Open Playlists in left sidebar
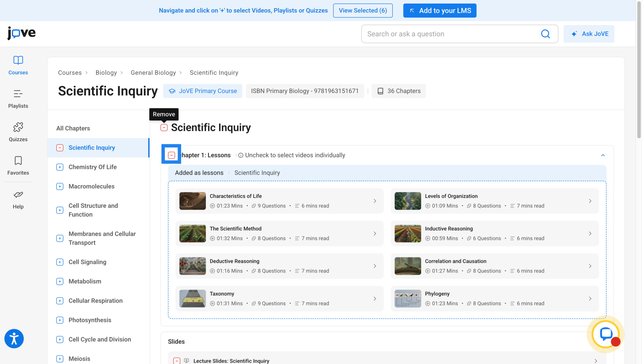 point(18,99)
